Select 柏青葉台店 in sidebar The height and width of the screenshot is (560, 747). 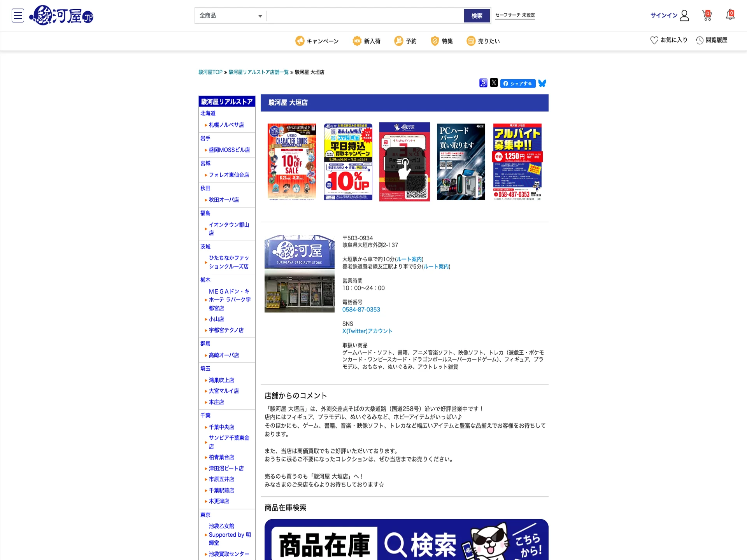coord(221,457)
